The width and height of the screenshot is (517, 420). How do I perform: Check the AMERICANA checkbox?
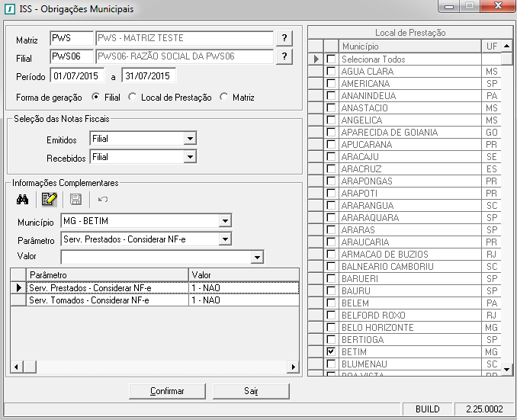[x=331, y=83]
